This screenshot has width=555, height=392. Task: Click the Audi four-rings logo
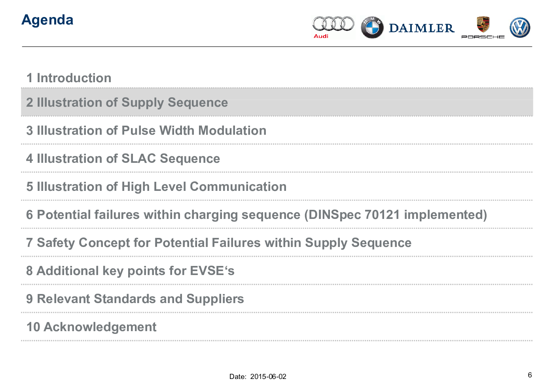[333, 24]
